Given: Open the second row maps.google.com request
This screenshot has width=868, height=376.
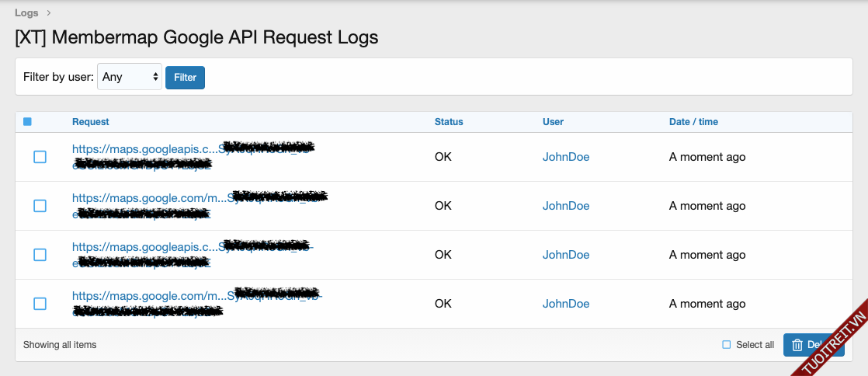Looking at the screenshot, I should [x=148, y=197].
